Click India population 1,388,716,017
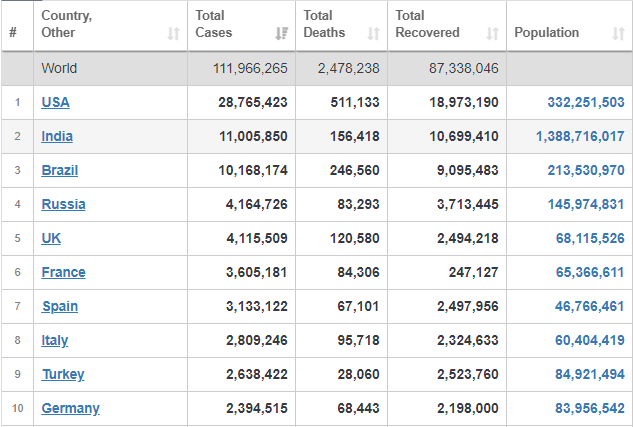 580,136
